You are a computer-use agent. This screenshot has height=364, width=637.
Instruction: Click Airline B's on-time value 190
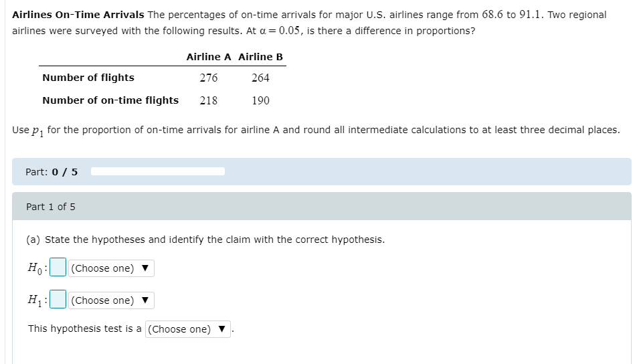tap(260, 100)
